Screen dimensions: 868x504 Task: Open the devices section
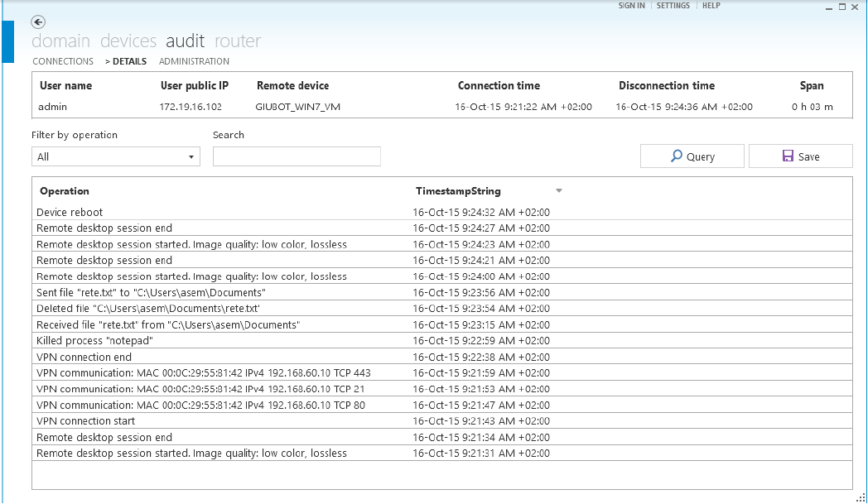[128, 41]
